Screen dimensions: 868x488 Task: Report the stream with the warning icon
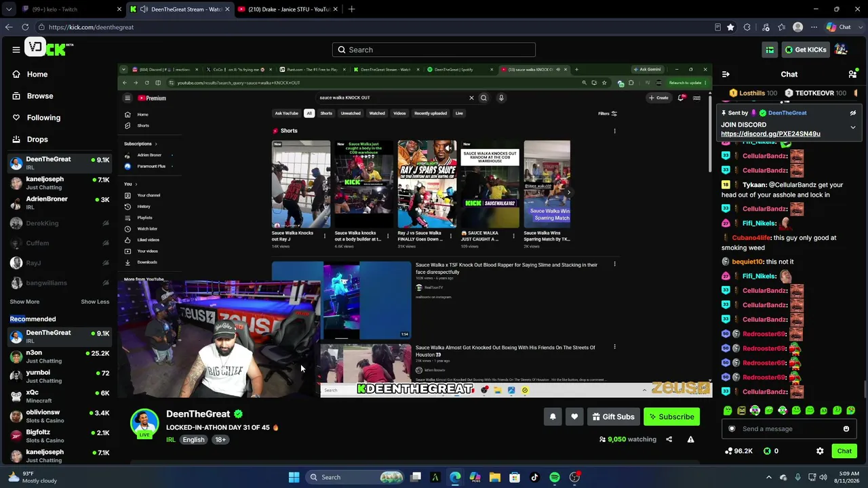[690, 439]
